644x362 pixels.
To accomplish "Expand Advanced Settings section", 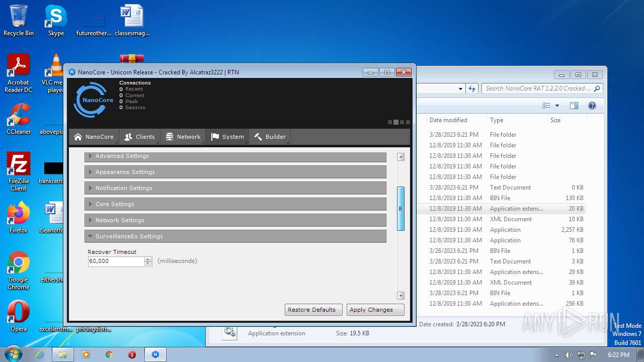I will [x=235, y=156].
